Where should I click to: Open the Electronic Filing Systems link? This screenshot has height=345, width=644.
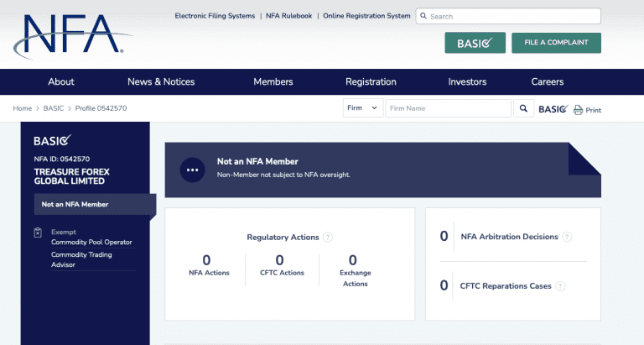(215, 16)
